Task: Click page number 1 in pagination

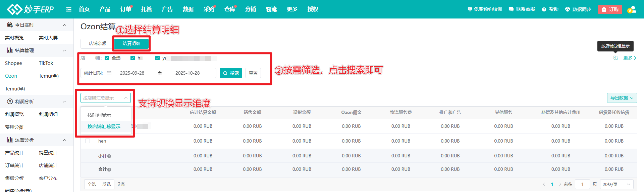Action: coord(552,184)
